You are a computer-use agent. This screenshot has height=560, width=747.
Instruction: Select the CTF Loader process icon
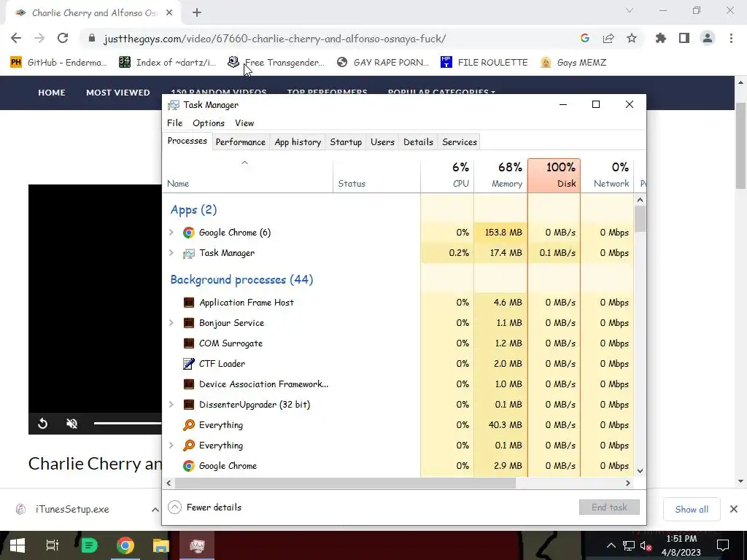tap(189, 364)
